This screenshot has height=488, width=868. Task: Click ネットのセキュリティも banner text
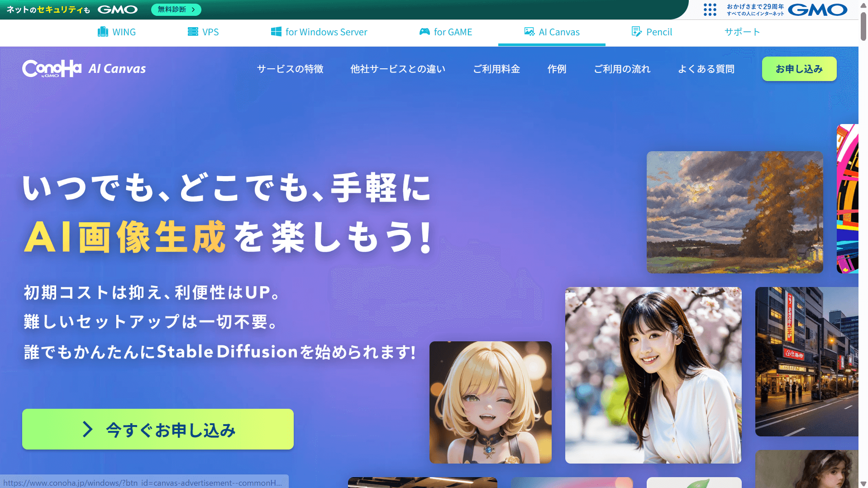[48, 10]
